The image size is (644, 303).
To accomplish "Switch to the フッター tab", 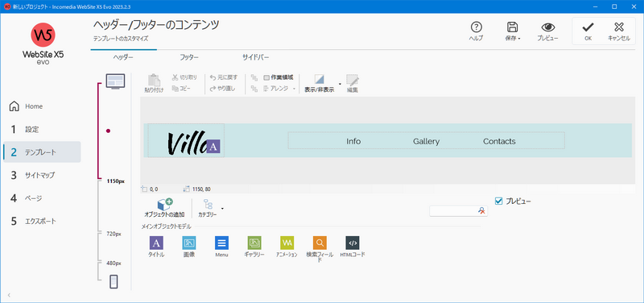I will click(x=189, y=57).
